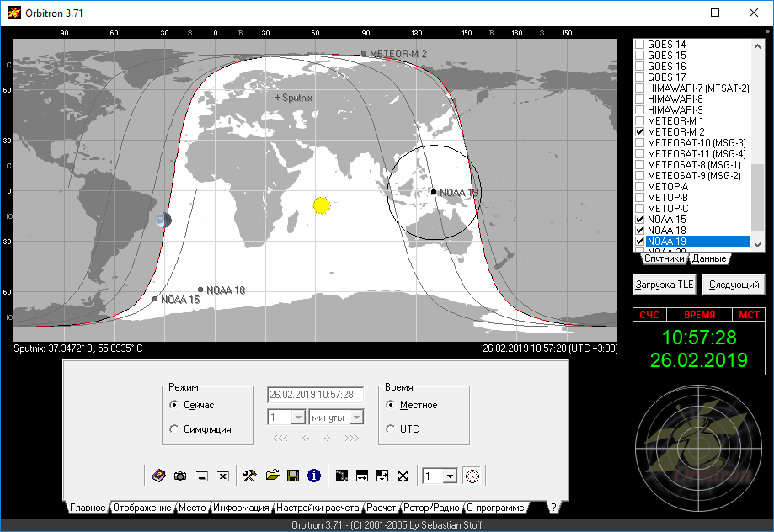
Task: Switch time to UTC radio option
Action: (391, 429)
